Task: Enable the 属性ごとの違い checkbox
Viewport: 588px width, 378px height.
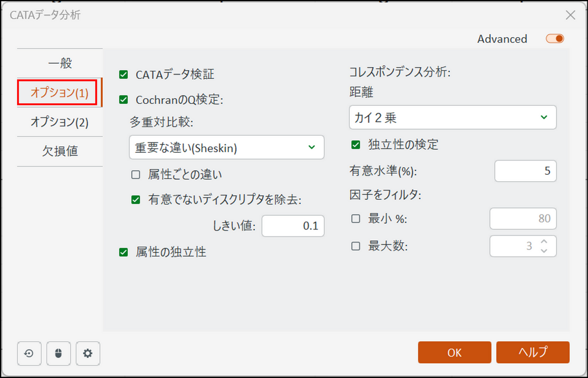Action: (x=136, y=174)
